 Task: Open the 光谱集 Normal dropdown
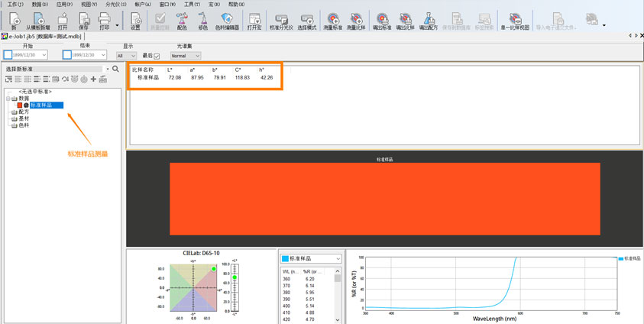tap(186, 56)
